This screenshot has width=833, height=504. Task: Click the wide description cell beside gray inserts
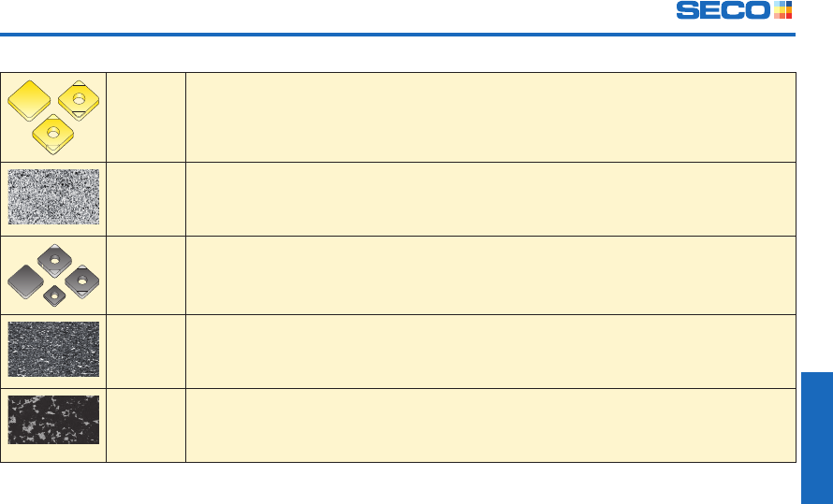pos(490,275)
